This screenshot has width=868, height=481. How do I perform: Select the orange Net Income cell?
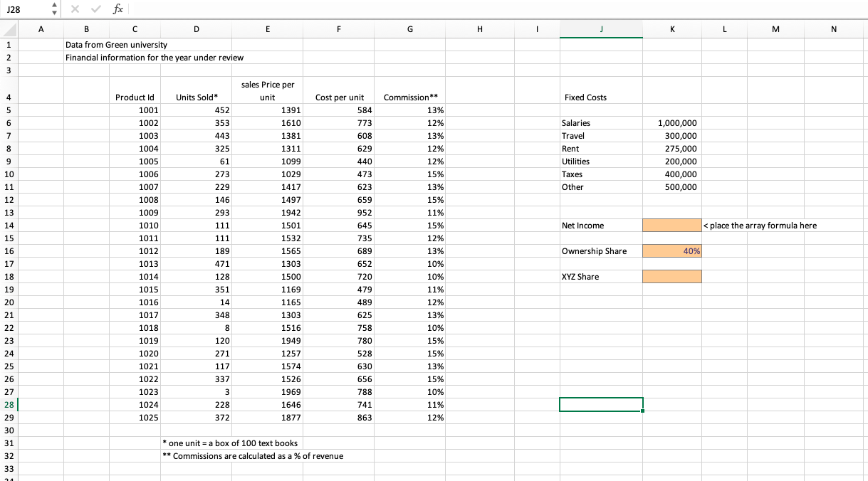coord(671,225)
